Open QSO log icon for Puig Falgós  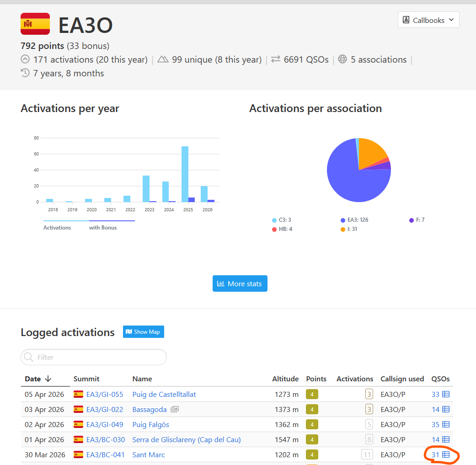point(446,424)
